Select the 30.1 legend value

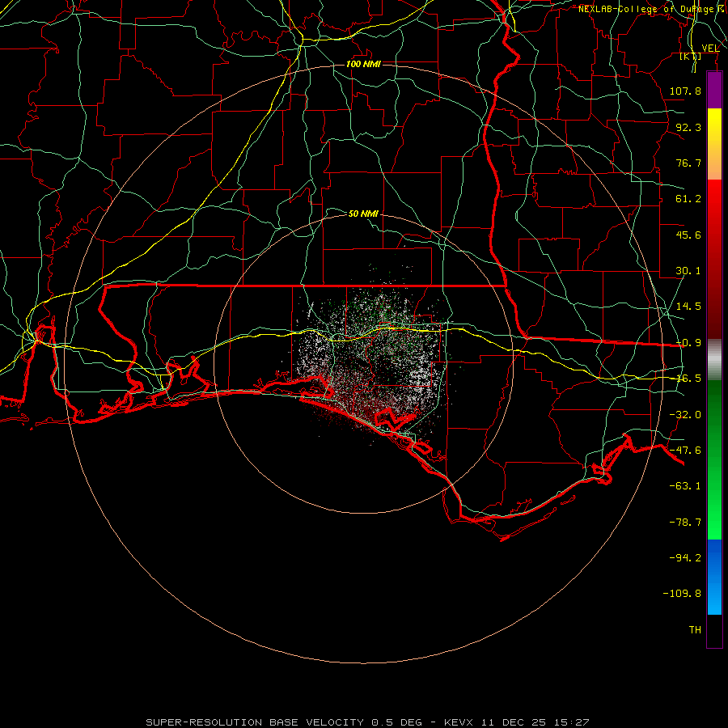[688, 271]
